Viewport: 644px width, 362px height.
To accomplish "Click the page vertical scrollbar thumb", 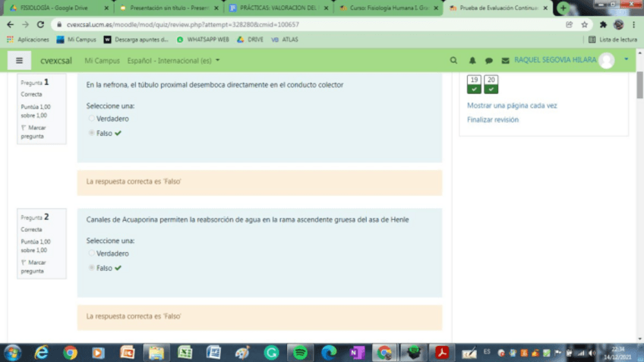I will pyautogui.click(x=639, y=85).
